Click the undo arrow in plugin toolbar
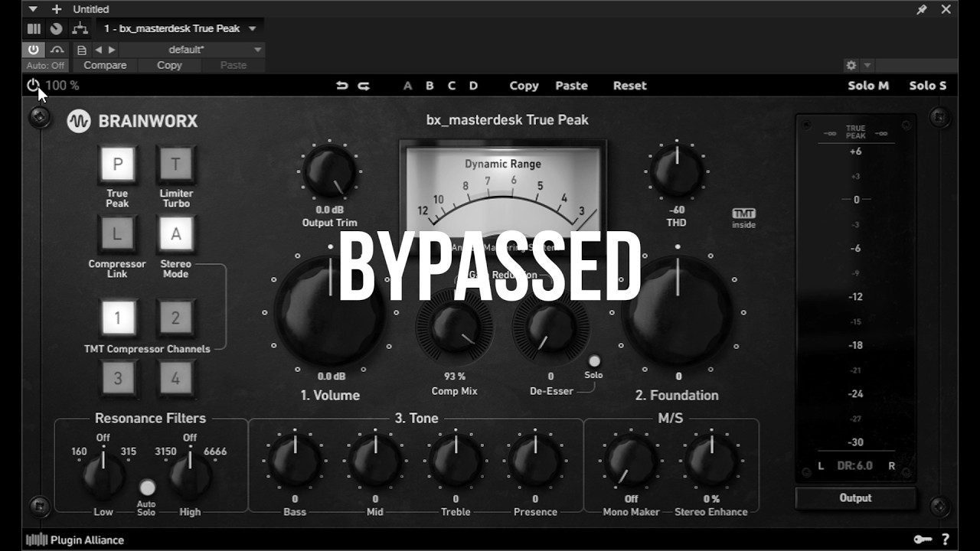 point(341,86)
